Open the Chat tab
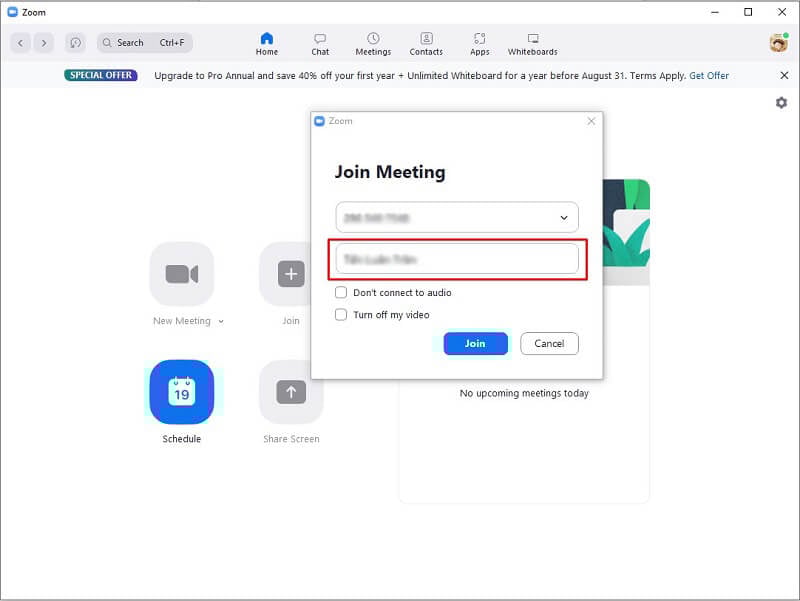Image resolution: width=800 pixels, height=601 pixels. click(x=320, y=44)
